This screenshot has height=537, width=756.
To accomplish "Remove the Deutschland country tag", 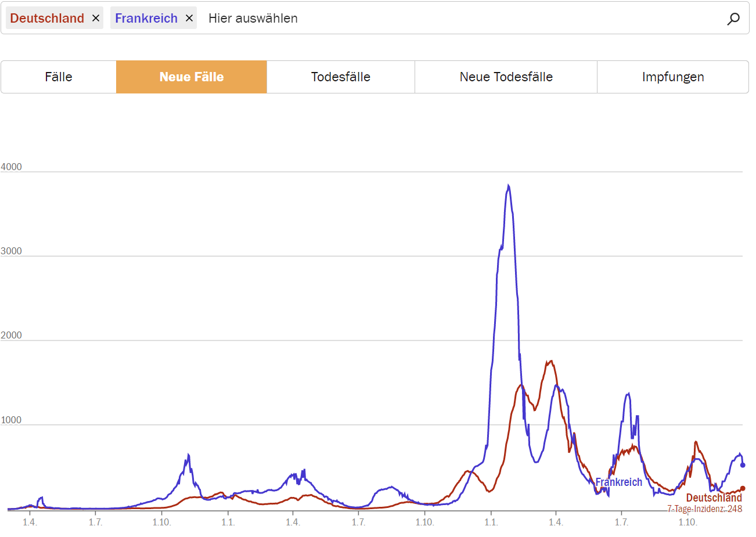I will 96,19.
